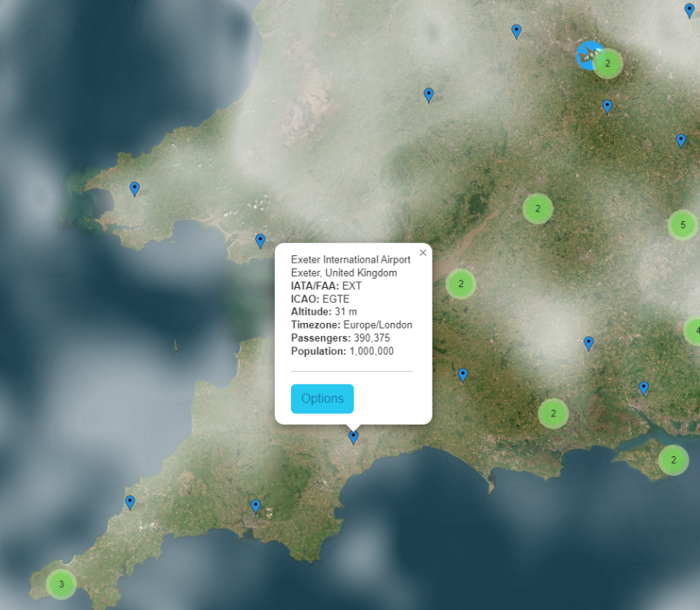Viewport: 700px width, 610px height.
Task: Open cluster of 2 beside the airplane icon
Action: coord(607,63)
